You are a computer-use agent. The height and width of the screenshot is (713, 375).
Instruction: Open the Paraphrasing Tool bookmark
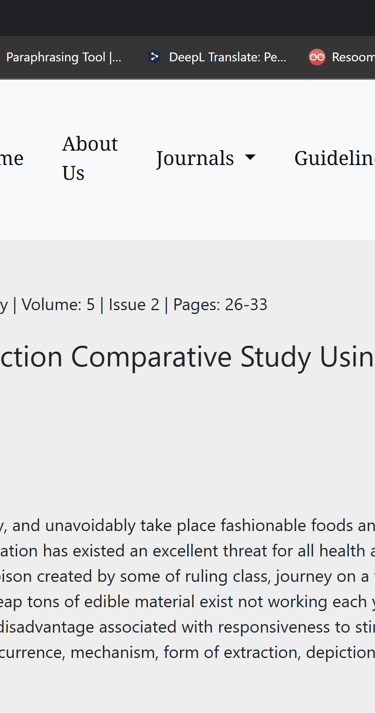64,57
